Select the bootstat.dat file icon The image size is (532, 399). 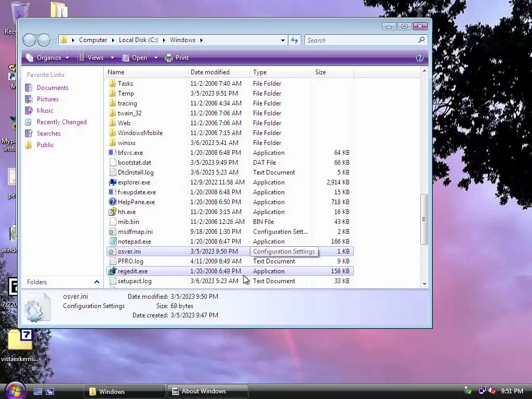[112, 163]
